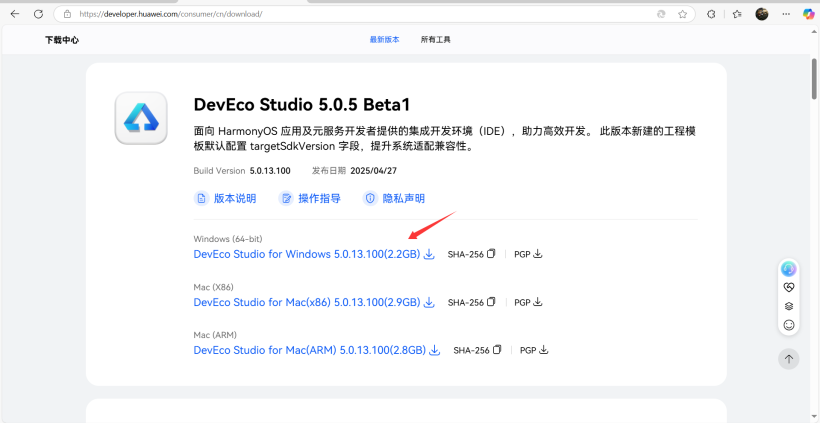Bookmark this page with star icon

pos(682,14)
